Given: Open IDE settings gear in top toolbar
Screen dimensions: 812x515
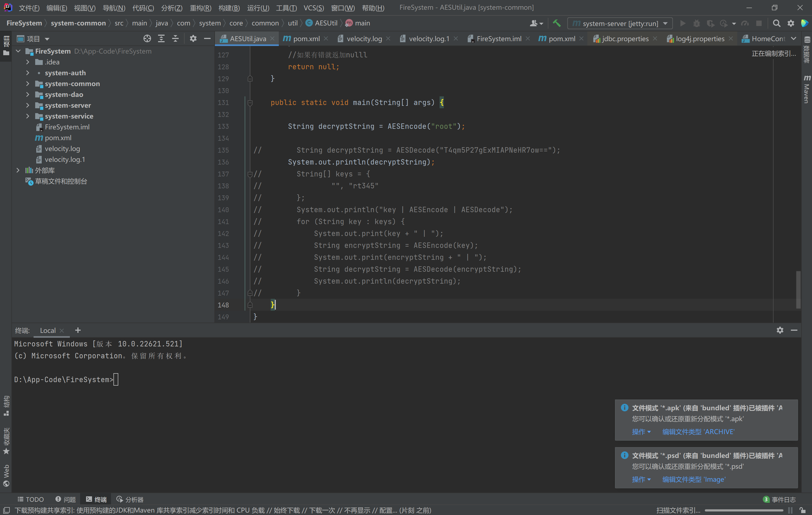Looking at the screenshot, I should [x=791, y=23].
